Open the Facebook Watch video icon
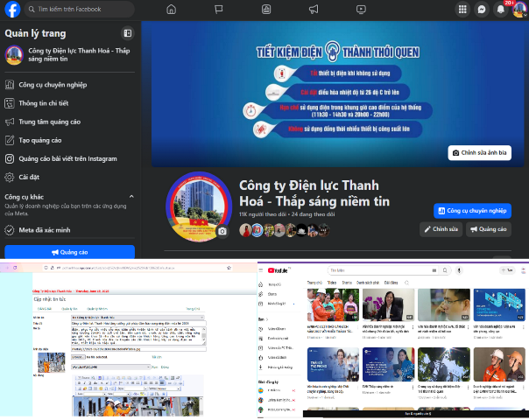Image resolution: width=529 pixels, height=420 pixels. pos(361,9)
